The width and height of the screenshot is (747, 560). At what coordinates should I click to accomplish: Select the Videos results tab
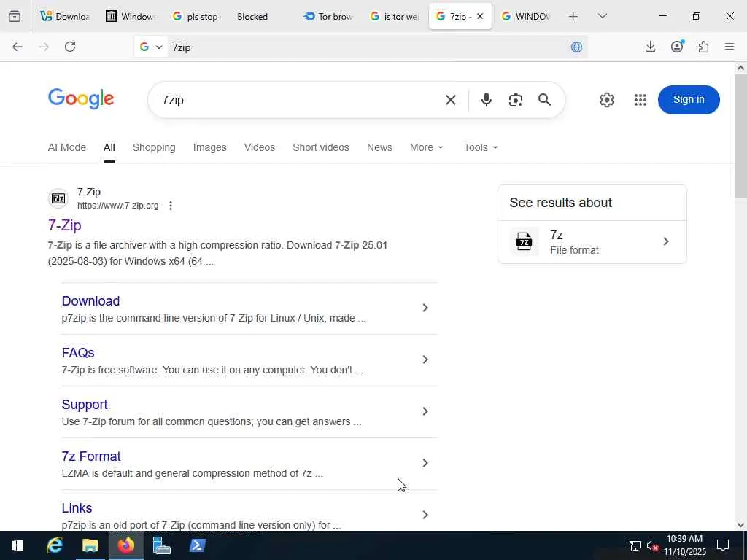click(x=260, y=147)
